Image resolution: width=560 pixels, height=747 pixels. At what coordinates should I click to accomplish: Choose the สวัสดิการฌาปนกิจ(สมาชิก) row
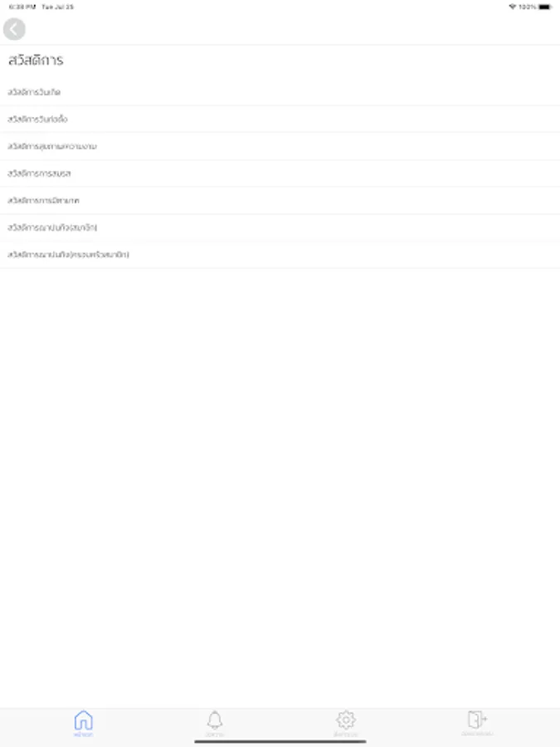(280, 227)
